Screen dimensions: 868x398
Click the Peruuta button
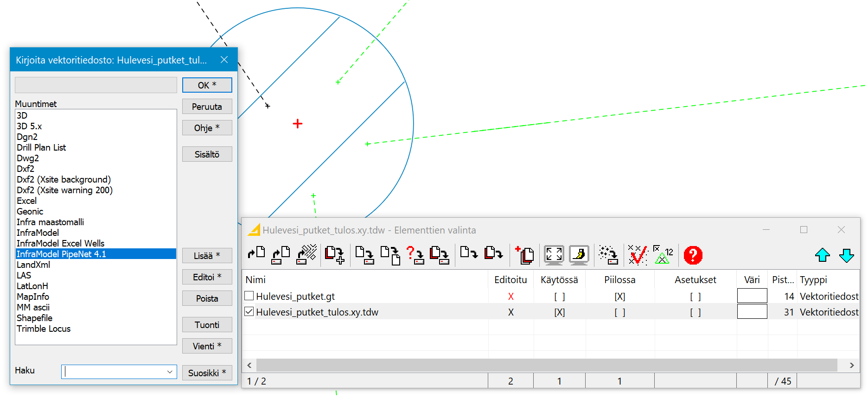click(207, 107)
